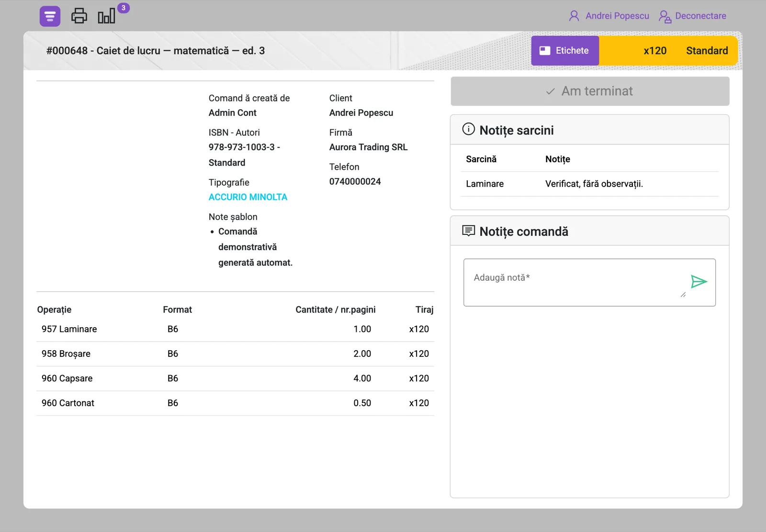Open the purple filter menu icon
This screenshot has height=532, width=766.
(50, 16)
